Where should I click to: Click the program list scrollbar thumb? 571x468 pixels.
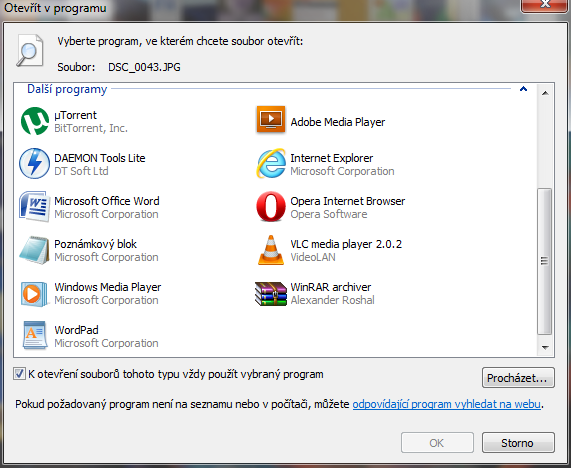coord(544,261)
